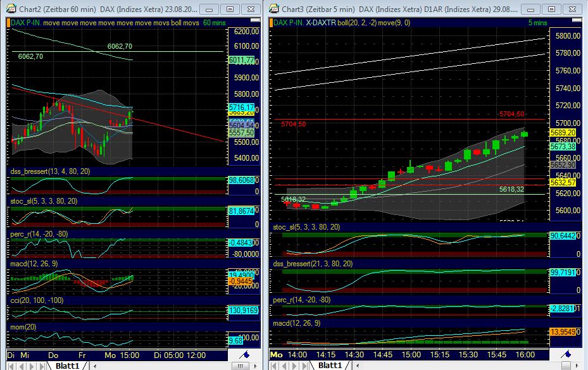Click orange marker beside DAX P-IN in Chart3
Screen dimensions: 588x370
[x=271, y=22]
